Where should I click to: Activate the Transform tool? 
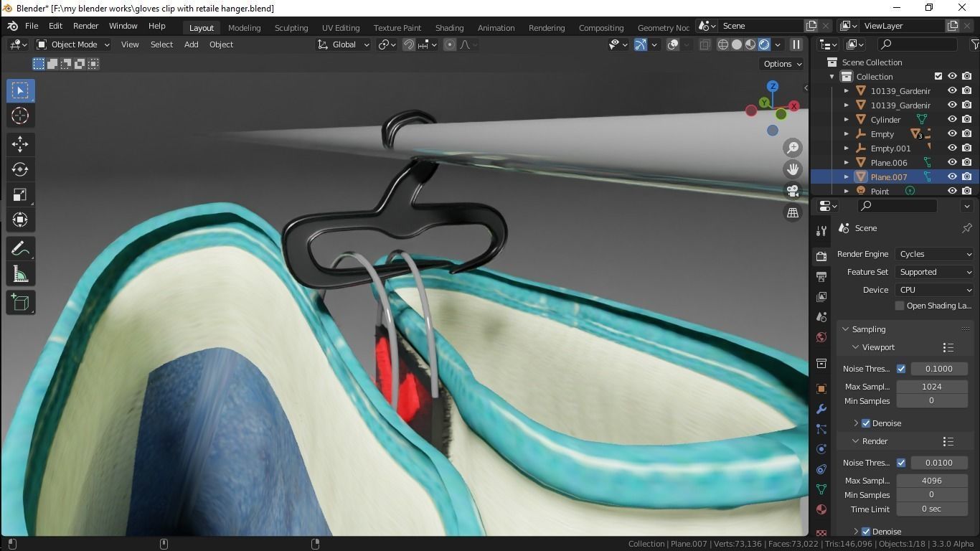click(x=20, y=220)
